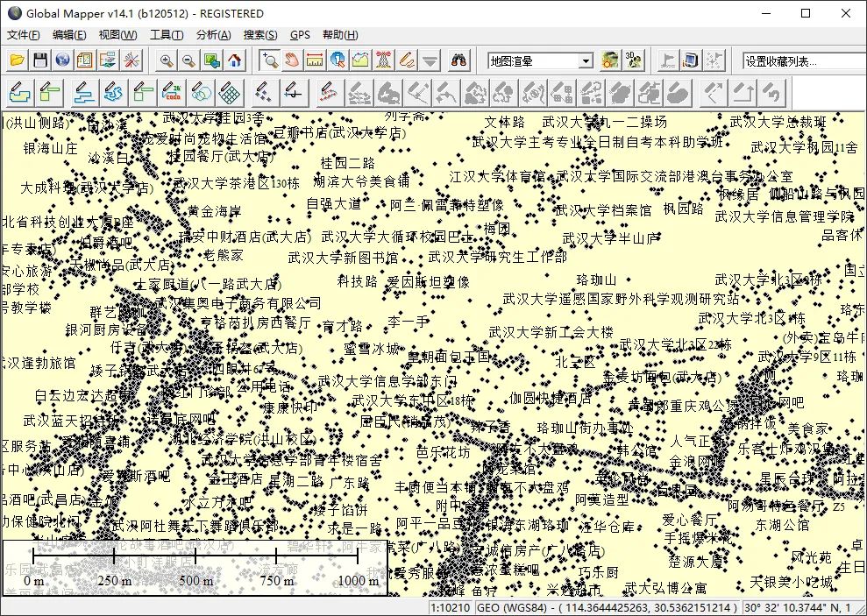Click the 珞珈山 map label

[x=596, y=280]
